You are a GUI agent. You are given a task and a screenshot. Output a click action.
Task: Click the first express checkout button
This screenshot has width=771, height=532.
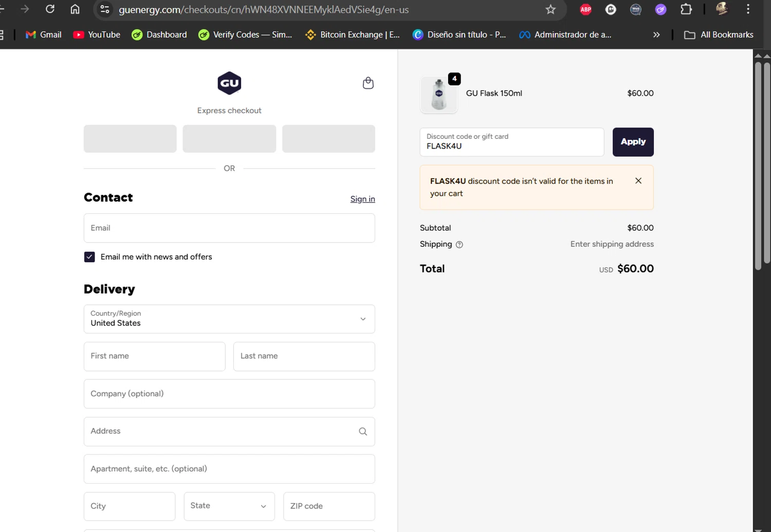pos(130,139)
